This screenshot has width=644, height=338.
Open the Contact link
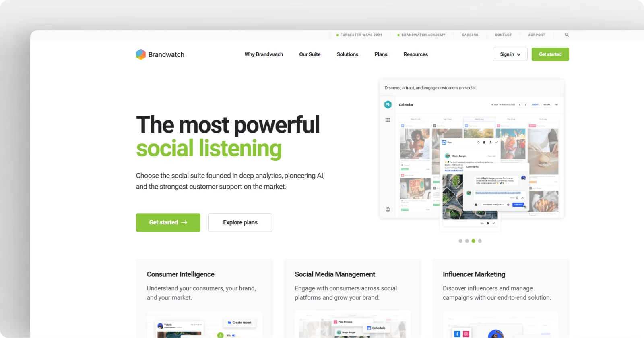pos(503,35)
